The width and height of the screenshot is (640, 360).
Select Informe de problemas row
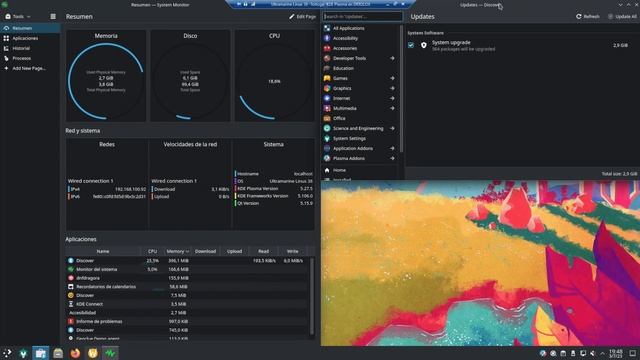point(187,322)
